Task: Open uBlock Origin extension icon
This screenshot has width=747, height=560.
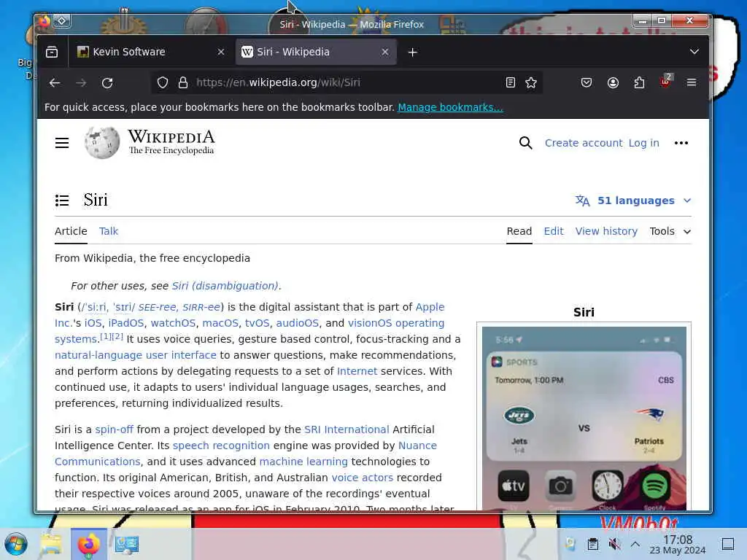Action: pyautogui.click(x=666, y=81)
